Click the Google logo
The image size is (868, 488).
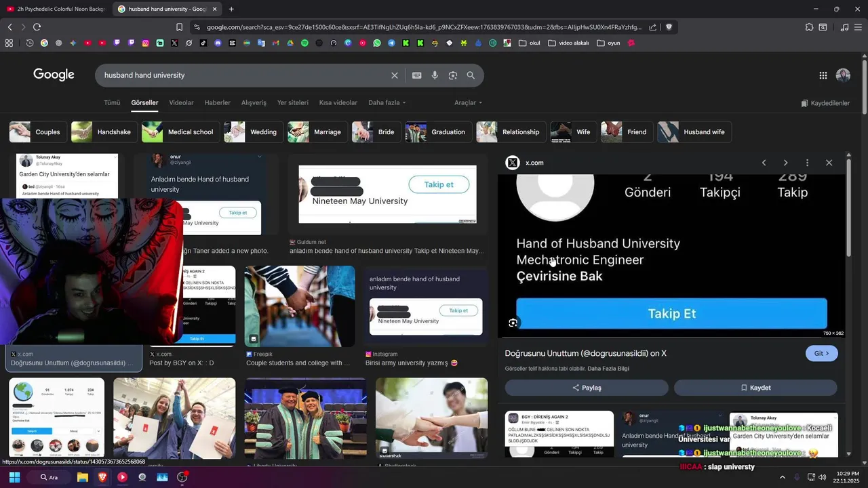[x=54, y=75]
